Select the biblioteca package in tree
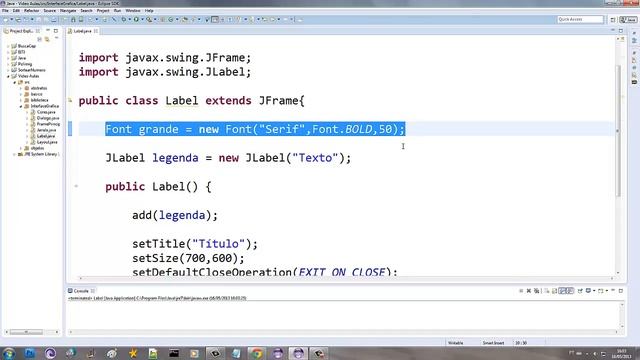This screenshot has width=640, height=360. (x=39, y=100)
